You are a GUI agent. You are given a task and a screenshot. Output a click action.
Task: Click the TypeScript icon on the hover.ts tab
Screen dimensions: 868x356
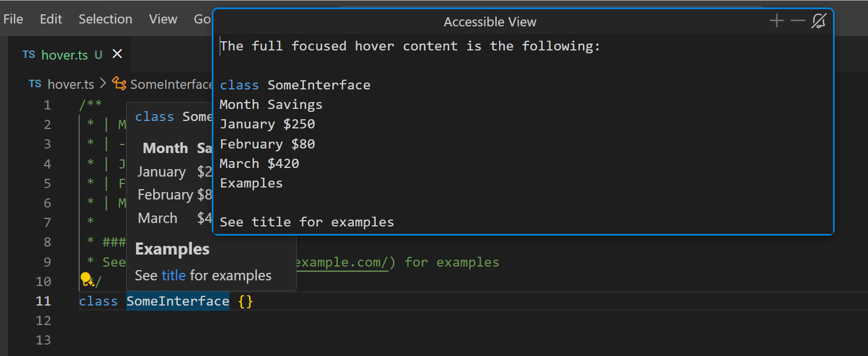point(28,54)
